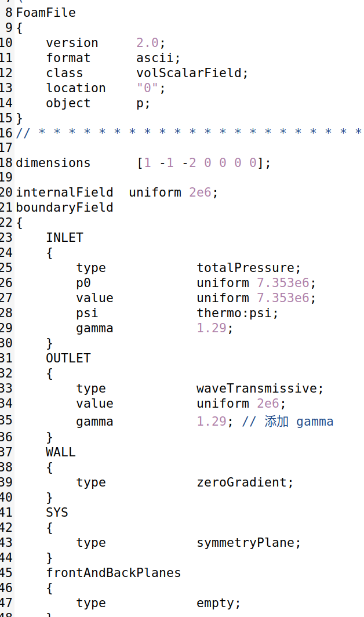Click the boundaryField keyword

64,208
